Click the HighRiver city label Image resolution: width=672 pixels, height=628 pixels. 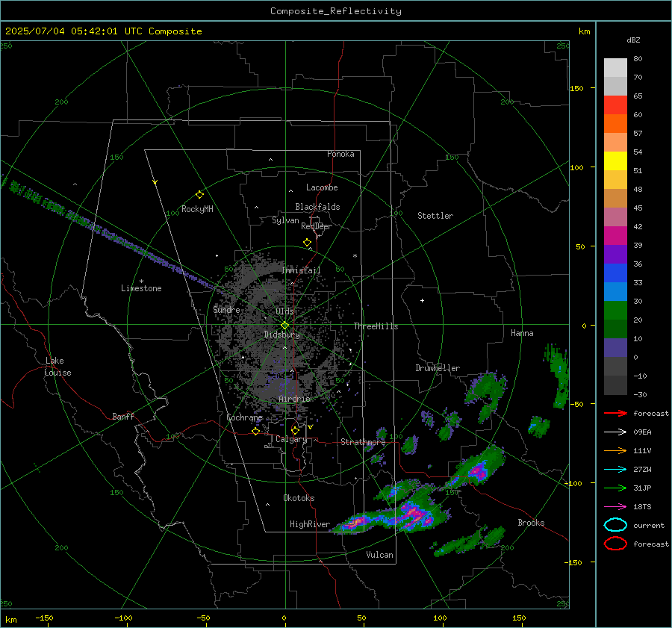point(310,525)
